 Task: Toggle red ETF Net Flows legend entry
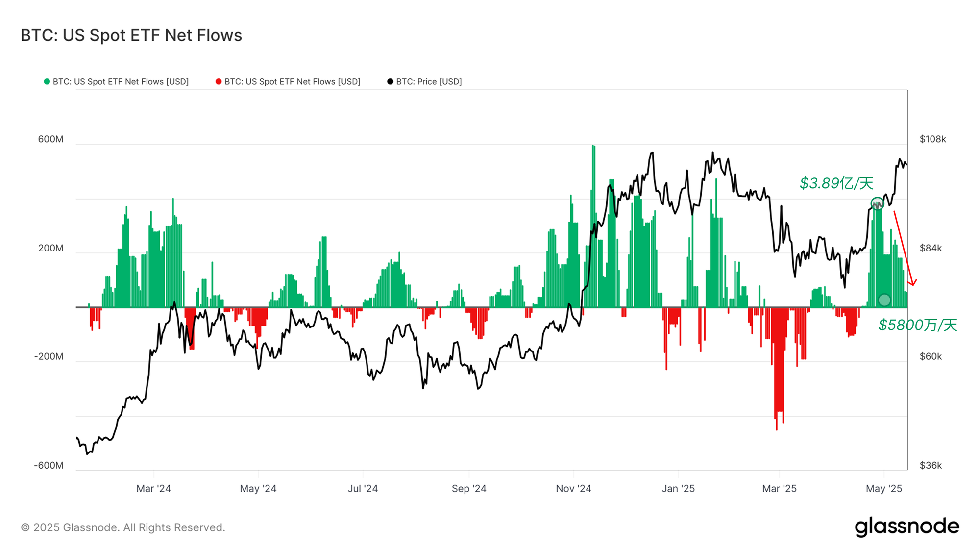(292, 82)
